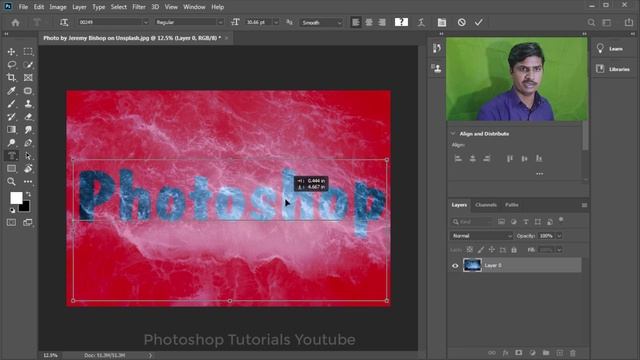Switch to the Paths tab

click(x=511, y=205)
